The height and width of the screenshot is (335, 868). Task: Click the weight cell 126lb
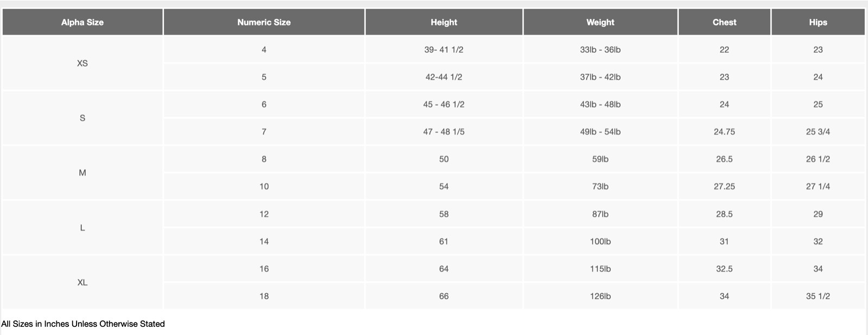[x=600, y=296]
